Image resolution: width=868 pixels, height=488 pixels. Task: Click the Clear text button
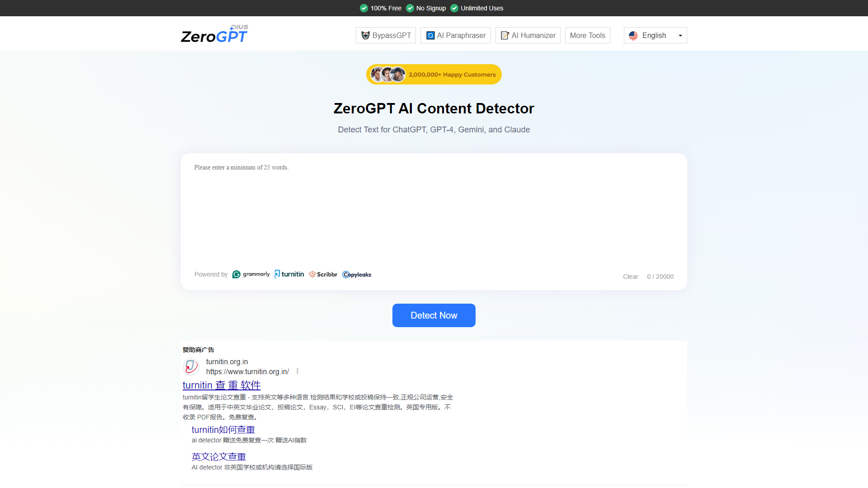click(x=630, y=276)
